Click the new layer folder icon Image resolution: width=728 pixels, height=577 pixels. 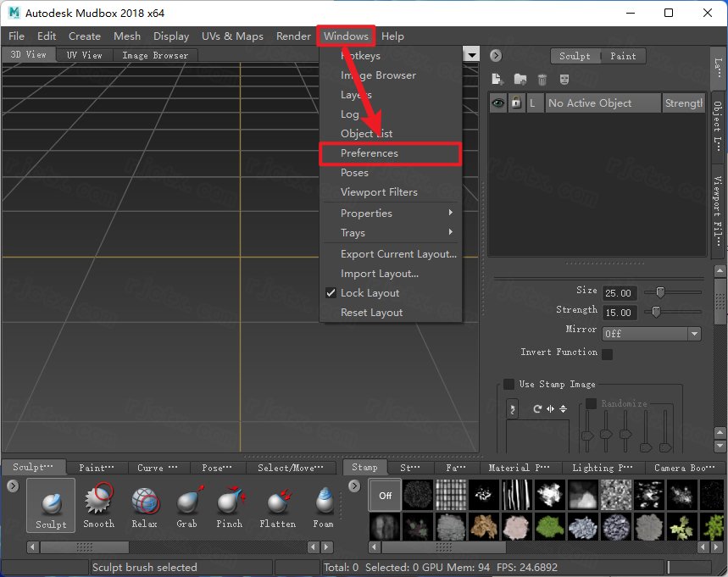click(520, 80)
